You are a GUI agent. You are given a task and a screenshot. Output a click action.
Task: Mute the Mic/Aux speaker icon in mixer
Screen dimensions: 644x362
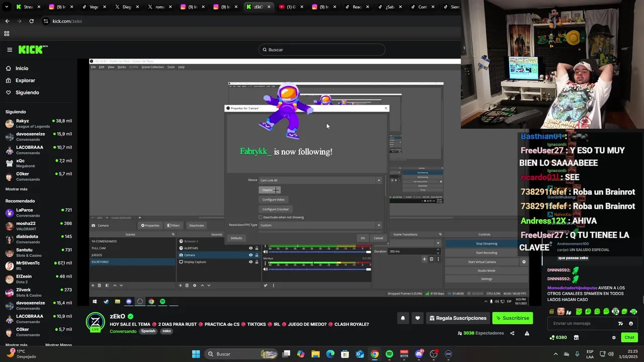[266, 269]
